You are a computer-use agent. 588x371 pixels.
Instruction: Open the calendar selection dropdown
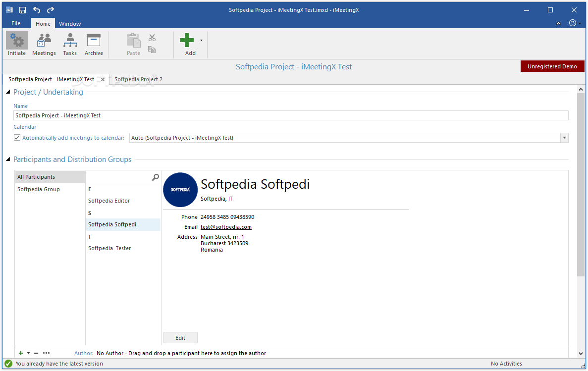564,138
